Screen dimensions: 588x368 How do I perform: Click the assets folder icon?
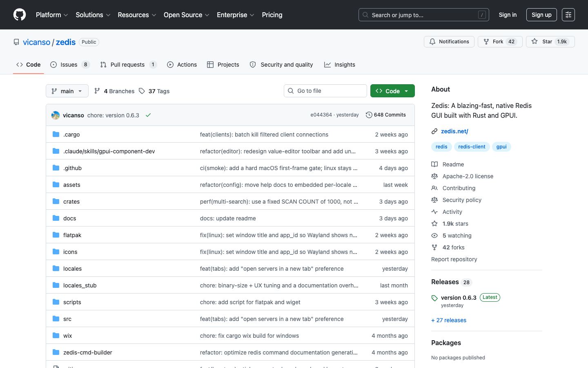(56, 185)
